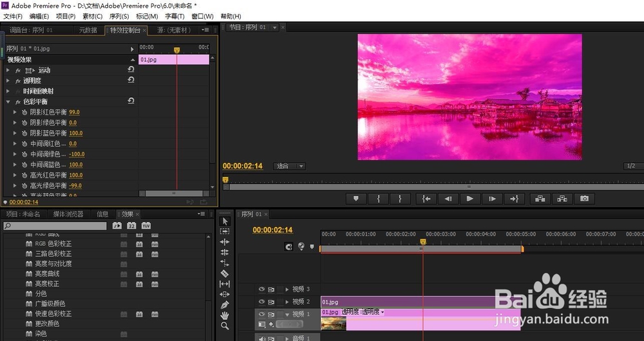Select the 亮度与对比度 effect
This screenshot has width=644, height=341.
coord(53,264)
